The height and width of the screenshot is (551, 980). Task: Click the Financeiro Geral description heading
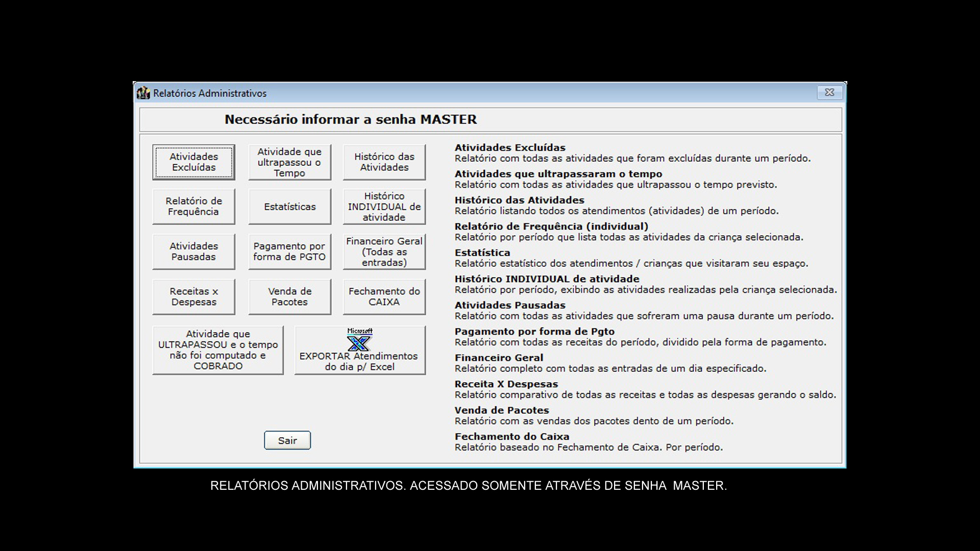tap(499, 358)
